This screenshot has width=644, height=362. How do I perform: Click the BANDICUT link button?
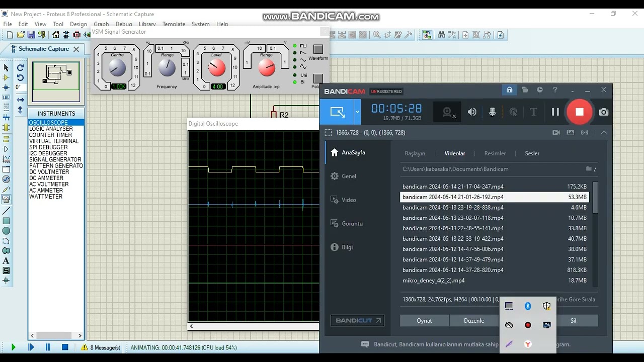pyautogui.click(x=357, y=320)
